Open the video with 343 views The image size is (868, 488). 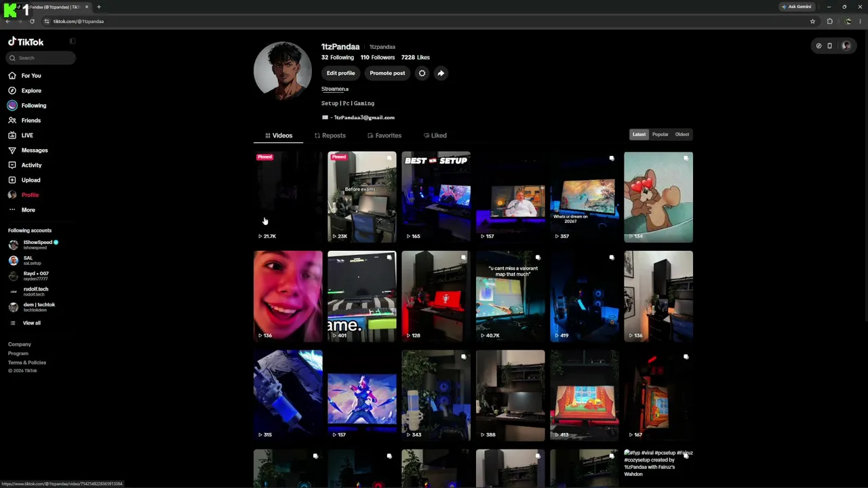[436, 395]
